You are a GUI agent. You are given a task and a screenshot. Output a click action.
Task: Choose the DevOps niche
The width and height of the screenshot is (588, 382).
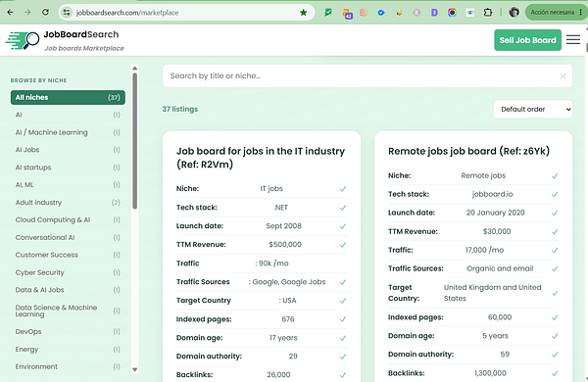click(x=68, y=332)
